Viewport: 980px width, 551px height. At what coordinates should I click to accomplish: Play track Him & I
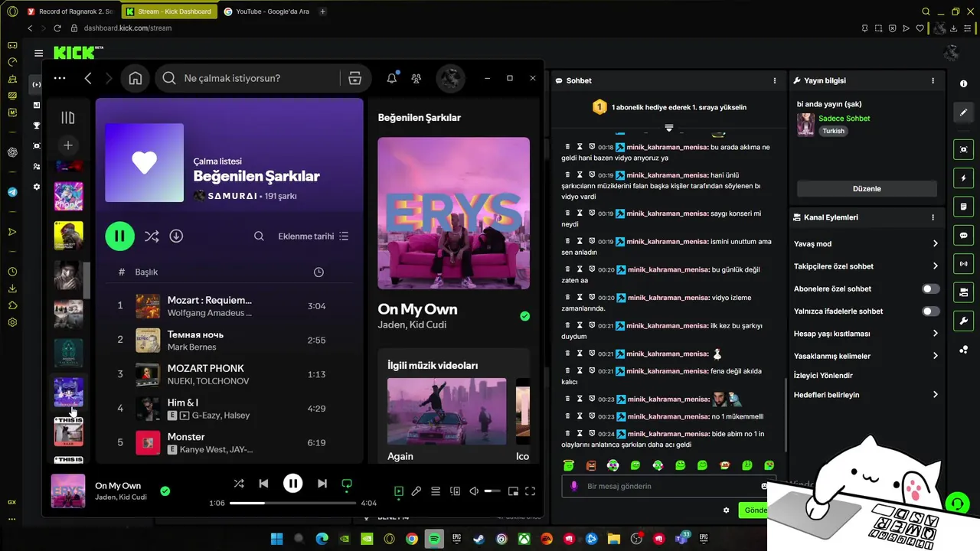(x=230, y=409)
